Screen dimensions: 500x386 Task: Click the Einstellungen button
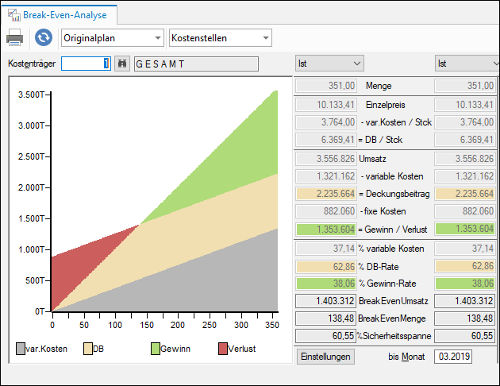[325, 357]
